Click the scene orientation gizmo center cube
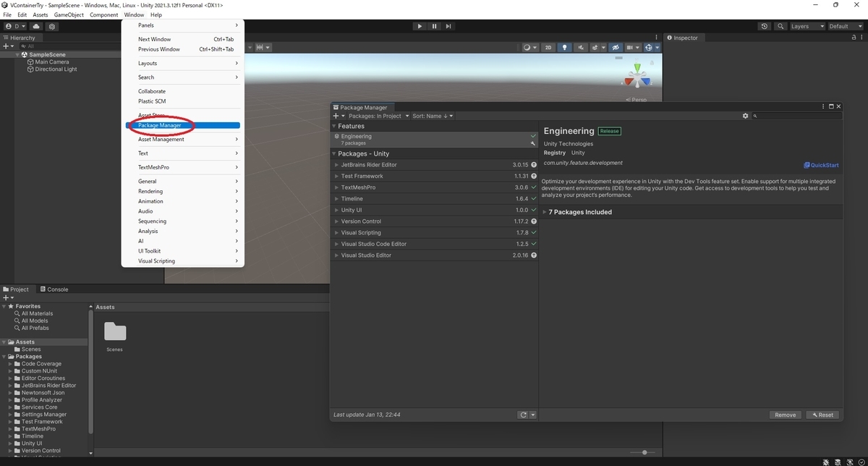The image size is (868, 466). [637, 77]
